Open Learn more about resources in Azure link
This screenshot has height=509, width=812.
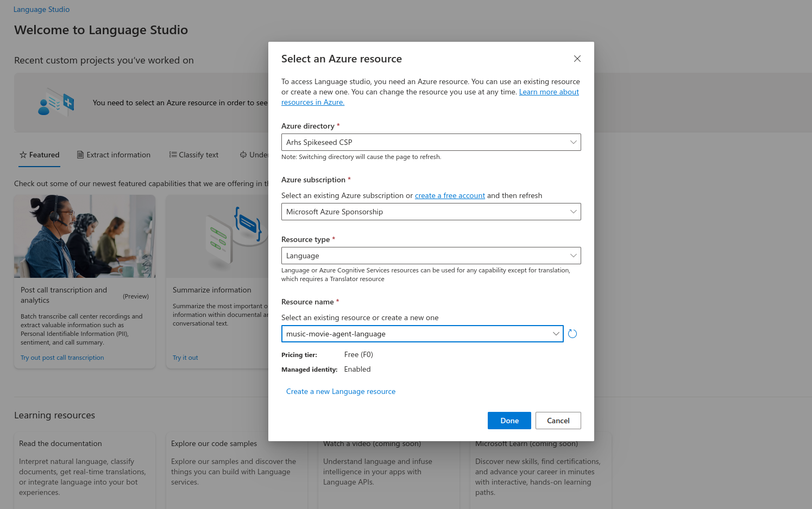(x=549, y=92)
